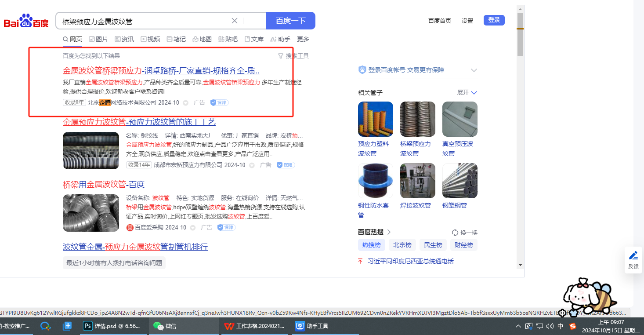
Task: Switch to the 资讯 tab
Action: pyautogui.click(x=124, y=39)
